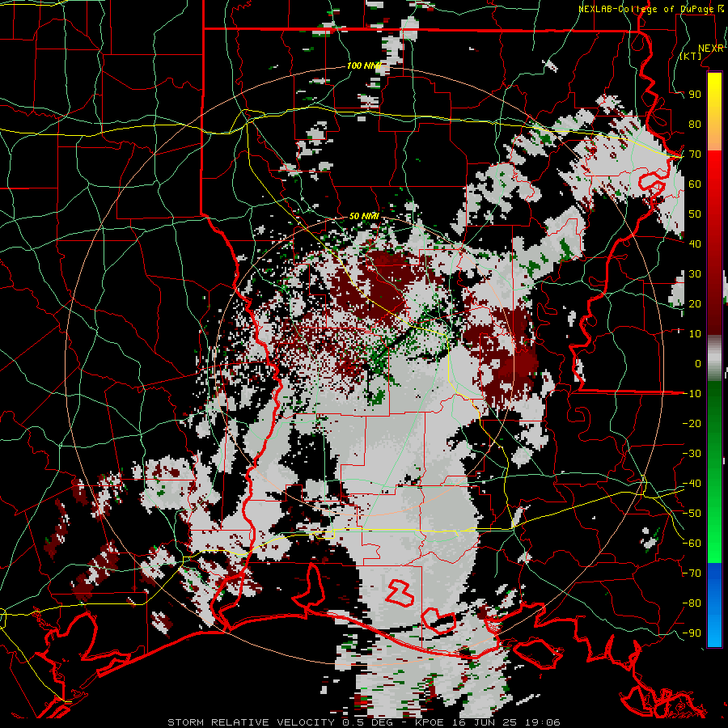Click the -30 value on velocity scale
This screenshot has width=728, height=728.
[692, 454]
